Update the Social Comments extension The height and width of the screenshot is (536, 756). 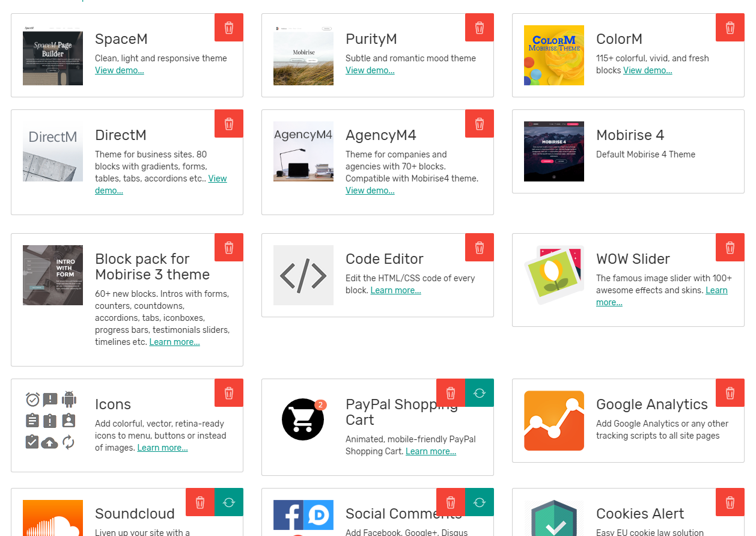click(480, 502)
